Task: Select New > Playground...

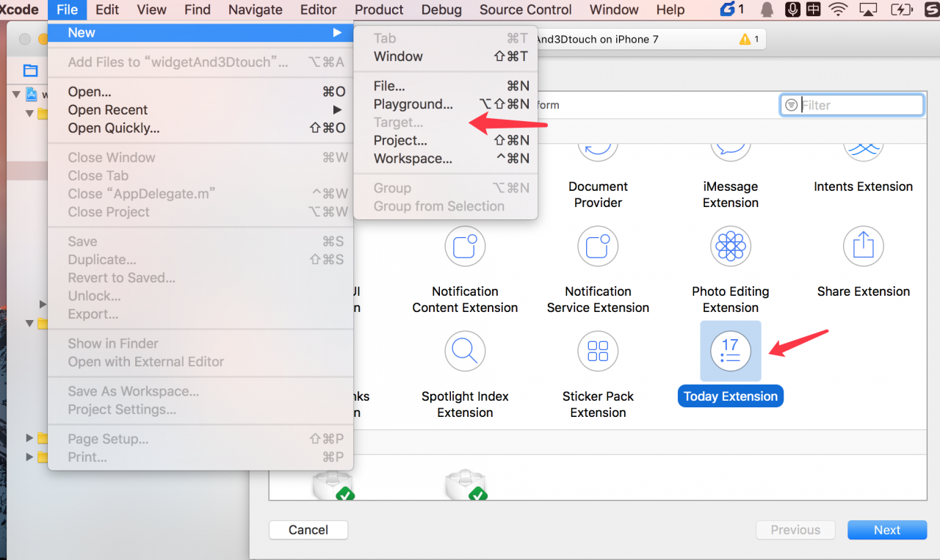Action: coord(446,104)
